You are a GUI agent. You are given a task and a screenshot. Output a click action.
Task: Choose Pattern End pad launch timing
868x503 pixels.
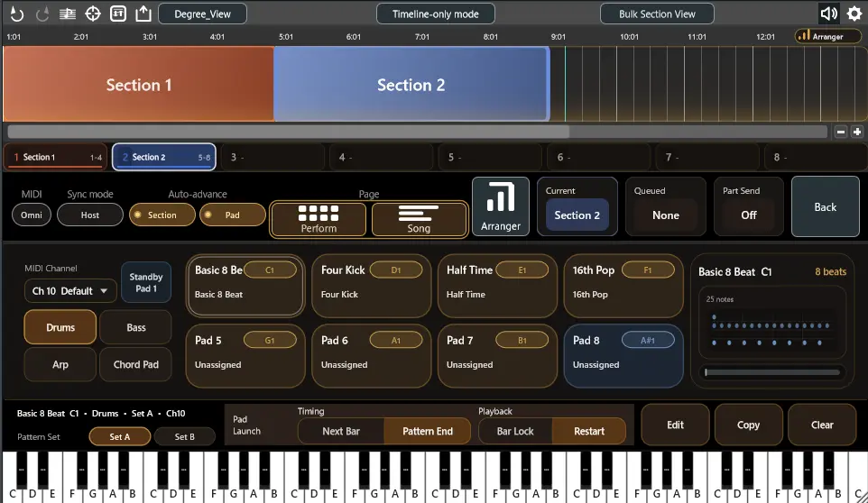coord(428,431)
